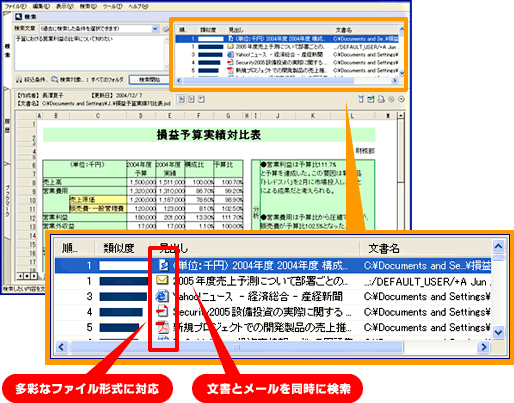This screenshot has width=514, height=403.
Task: Start search with the 検索開始 button
Action: [x=149, y=80]
